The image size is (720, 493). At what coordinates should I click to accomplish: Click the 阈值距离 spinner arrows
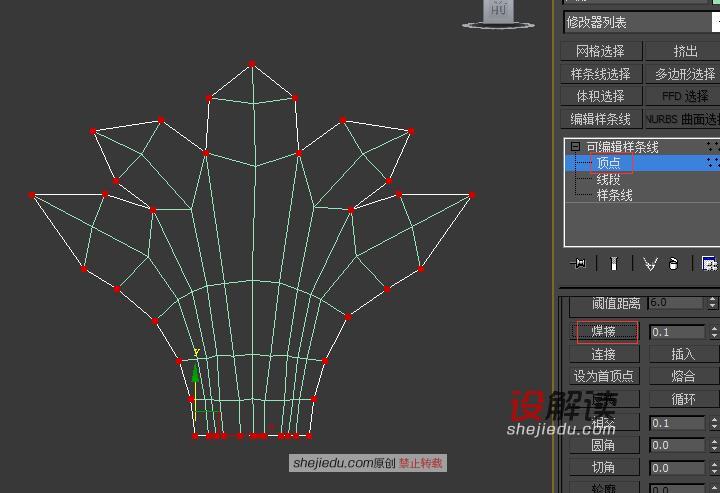tap(712, 303)
